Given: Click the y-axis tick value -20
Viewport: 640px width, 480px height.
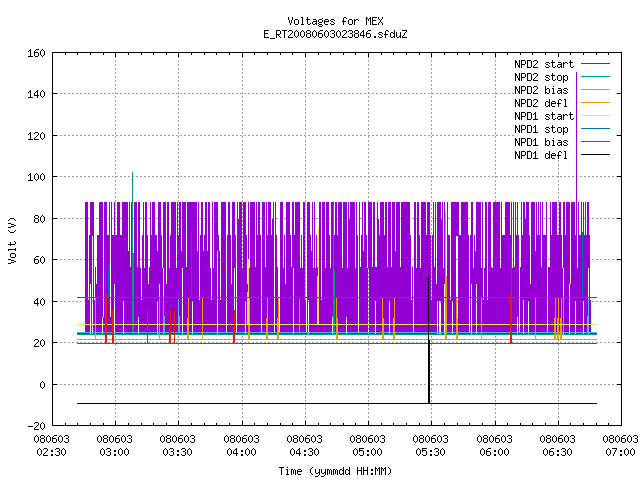Looking at the screenshot, I should tap(36, 426).
